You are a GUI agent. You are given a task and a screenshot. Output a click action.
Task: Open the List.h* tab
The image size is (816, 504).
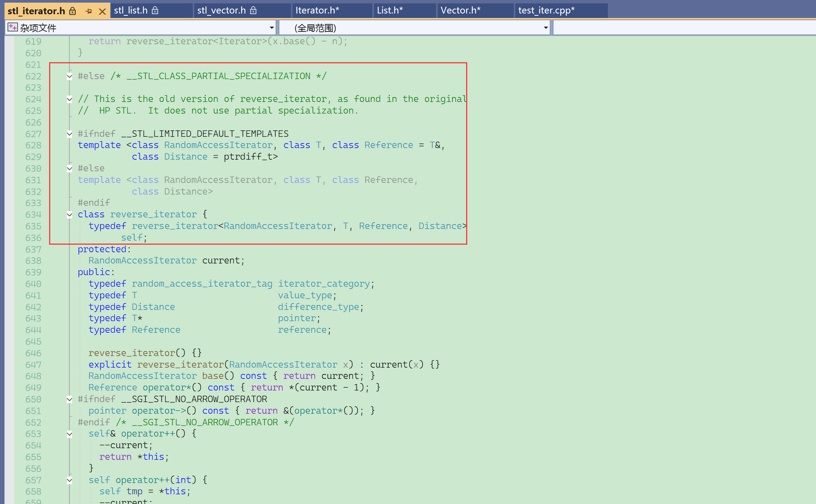390,10
